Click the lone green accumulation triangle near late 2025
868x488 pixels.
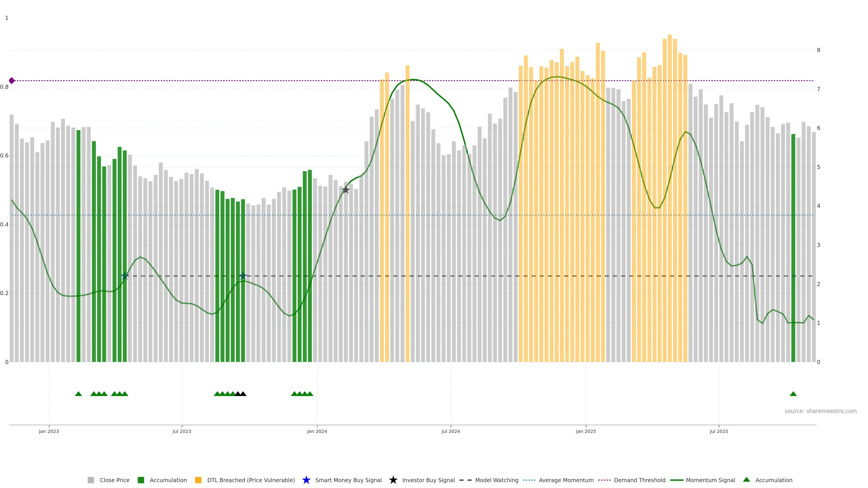pyautogui.click(x=793, y=394)
